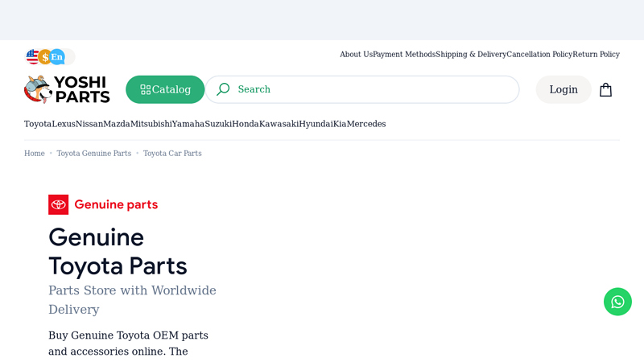The height and width of the screenshot is (362, 644).
Task: Select Suzuki brand in navigation
Action: [x=218, y=124]
